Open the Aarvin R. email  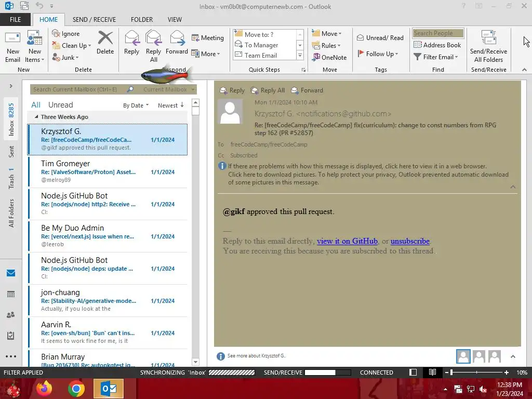[108, 333]
